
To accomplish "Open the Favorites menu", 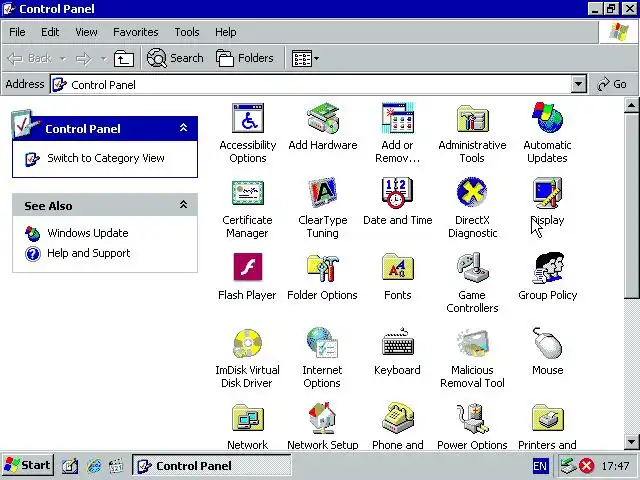I will click(136, 32).
